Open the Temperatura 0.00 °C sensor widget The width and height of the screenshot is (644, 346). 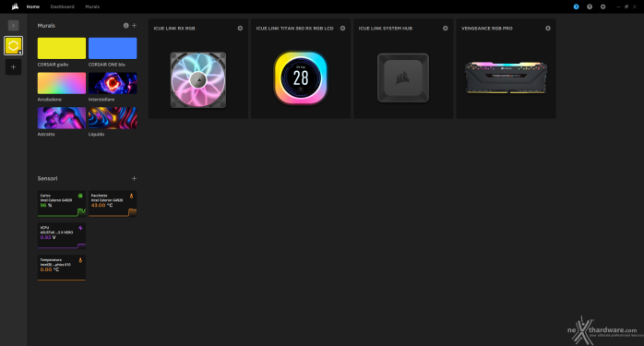click(x=62, y=268)
